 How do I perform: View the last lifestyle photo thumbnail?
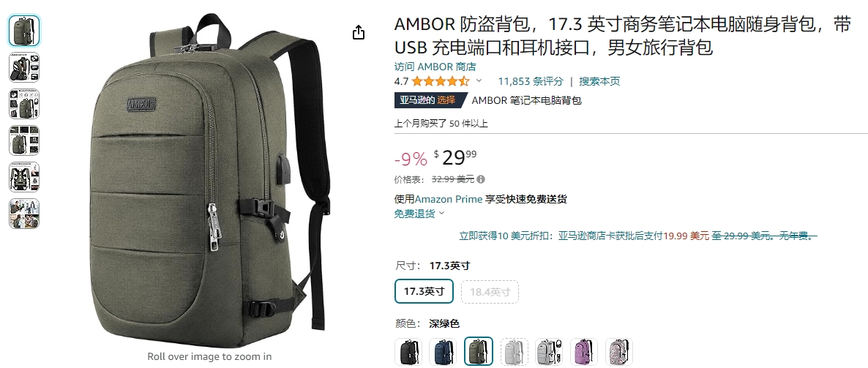pos(24,214)
